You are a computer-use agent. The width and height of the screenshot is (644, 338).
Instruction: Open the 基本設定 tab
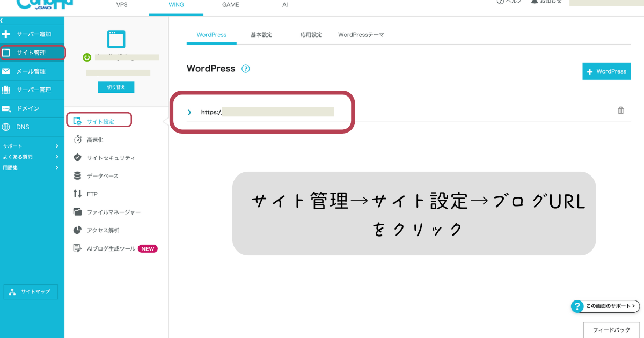pyautogui.click(x=261, y=35)
